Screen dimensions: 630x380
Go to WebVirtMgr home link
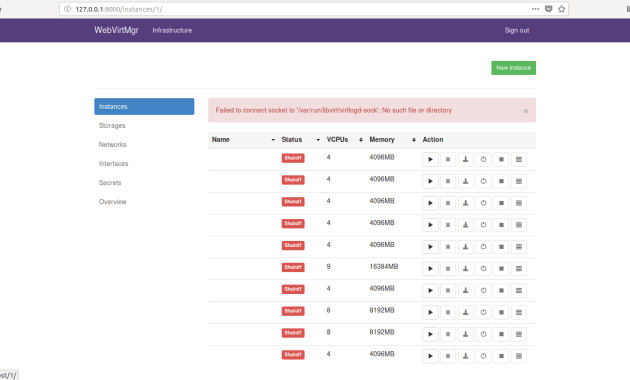(116, 30)
